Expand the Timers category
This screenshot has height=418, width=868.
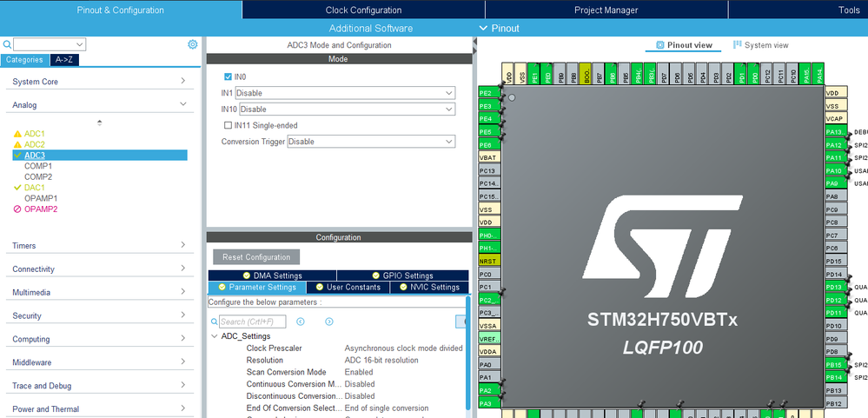pos(99,245)
